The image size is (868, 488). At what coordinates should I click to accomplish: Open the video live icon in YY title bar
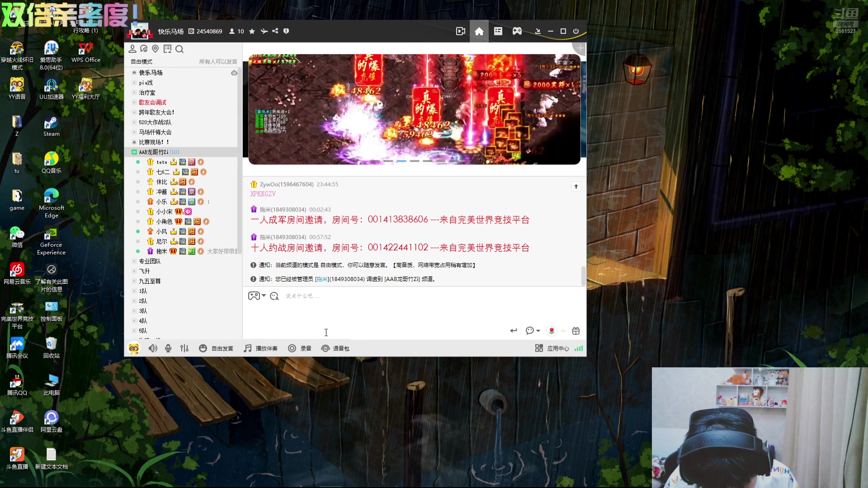460,31
